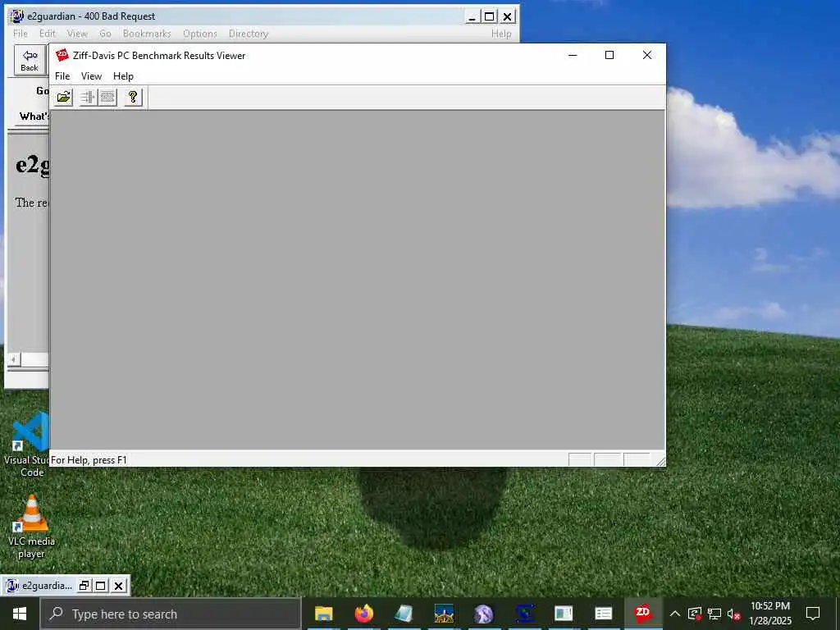Screen dimensions: 840x630
Task: Select the Visual Studio Code desktop shortcut
Action: point(30,444)
